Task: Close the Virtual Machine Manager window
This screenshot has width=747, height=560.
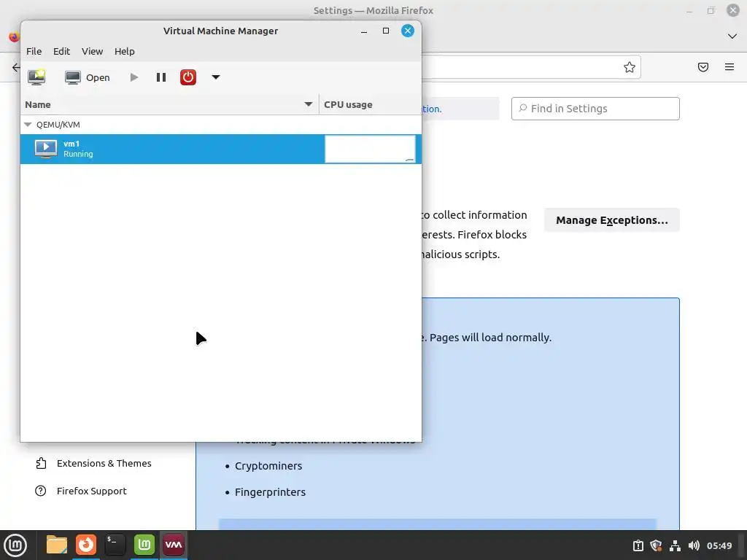Action: pyautogui.click(x=407, y=31)
